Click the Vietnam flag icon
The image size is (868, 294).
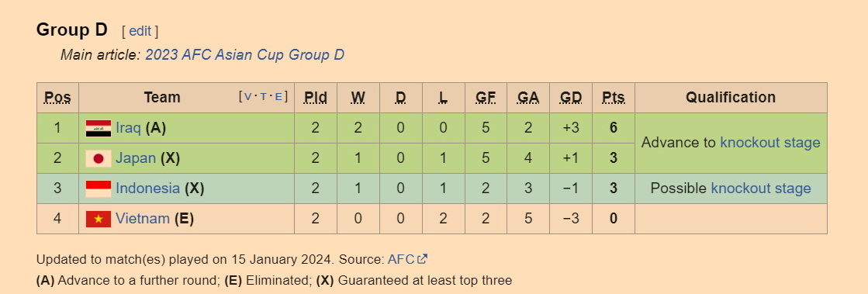(x=99, y=219)
